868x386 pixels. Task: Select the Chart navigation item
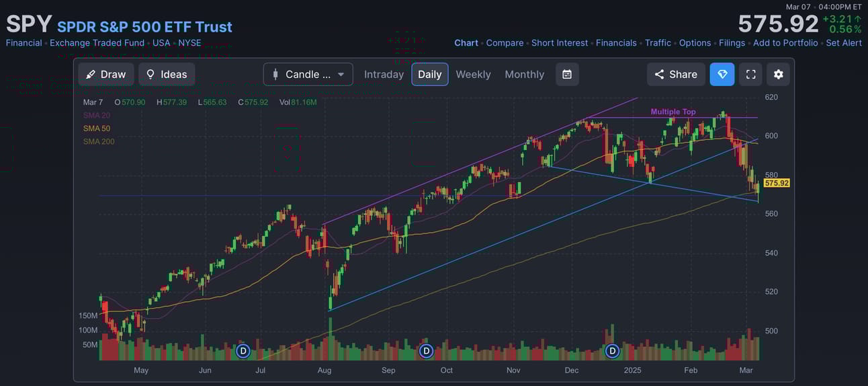466,42
